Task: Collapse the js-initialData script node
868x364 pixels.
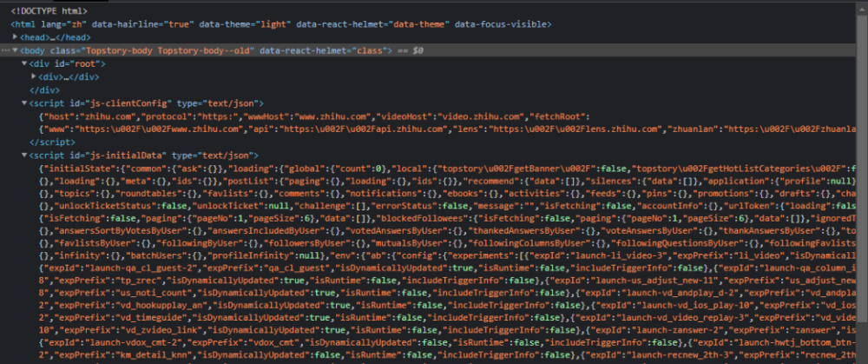Action: tap(24, 156)
